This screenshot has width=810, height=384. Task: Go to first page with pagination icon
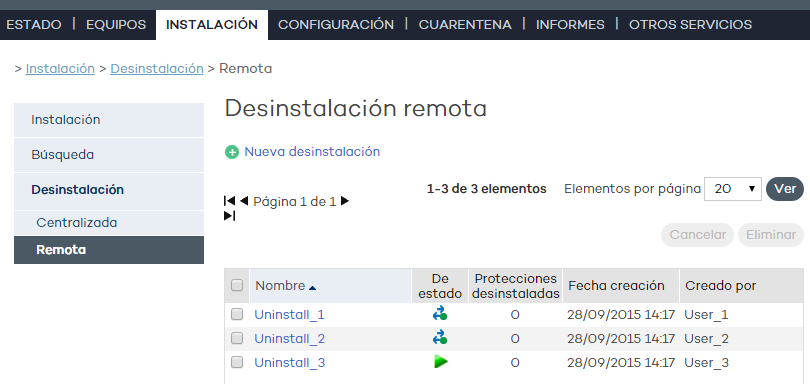coord(229,201)
